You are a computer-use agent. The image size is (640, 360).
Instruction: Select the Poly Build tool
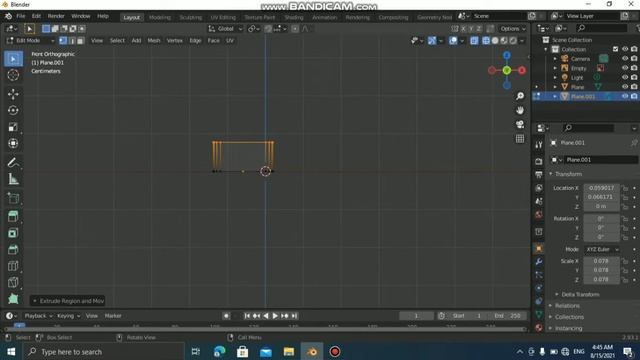[x=13, y=299]
